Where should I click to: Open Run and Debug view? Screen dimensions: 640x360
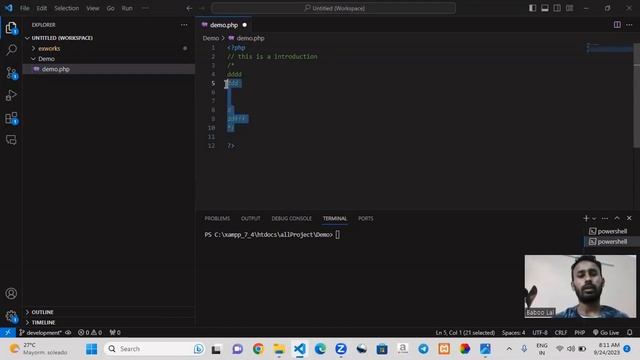(x=11, y=96)
